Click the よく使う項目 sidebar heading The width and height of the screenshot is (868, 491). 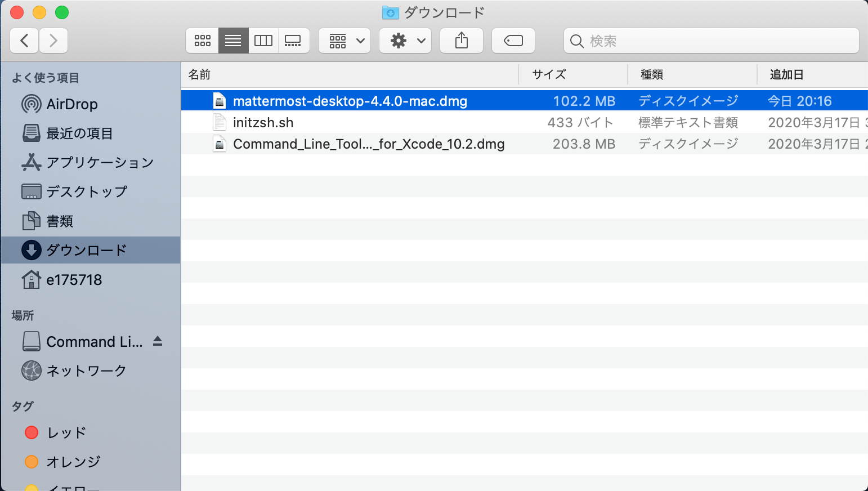click(x=46, y=78)
